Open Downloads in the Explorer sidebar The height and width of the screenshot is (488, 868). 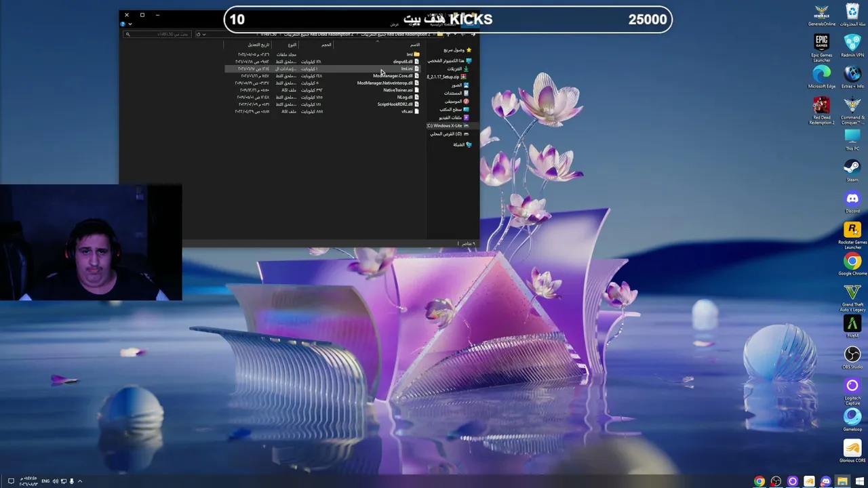pyautogui.click(x=458, y=68)
